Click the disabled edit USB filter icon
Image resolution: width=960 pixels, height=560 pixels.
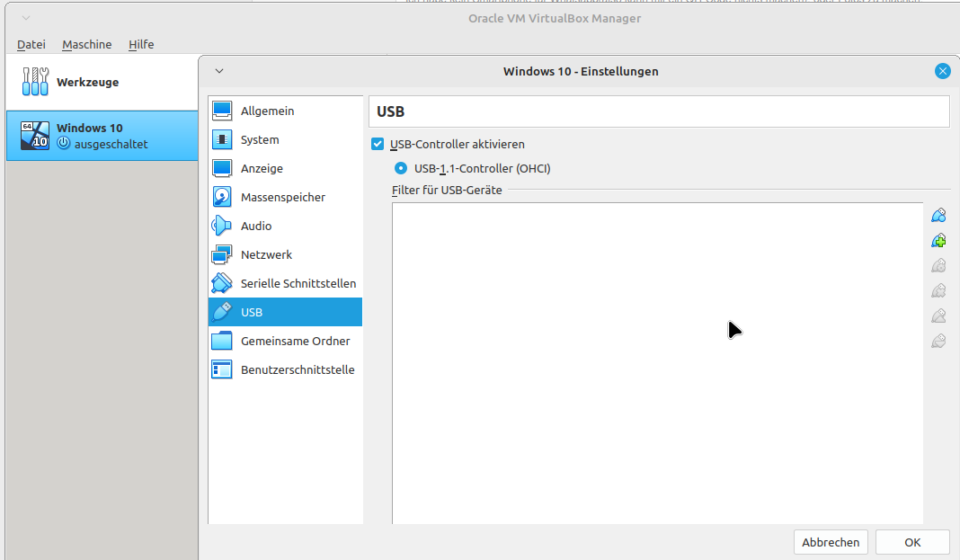[x=938, y=265]
